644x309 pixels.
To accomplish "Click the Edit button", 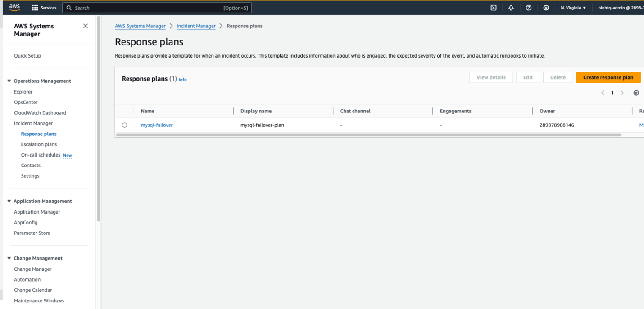I will tap(528, 77).
